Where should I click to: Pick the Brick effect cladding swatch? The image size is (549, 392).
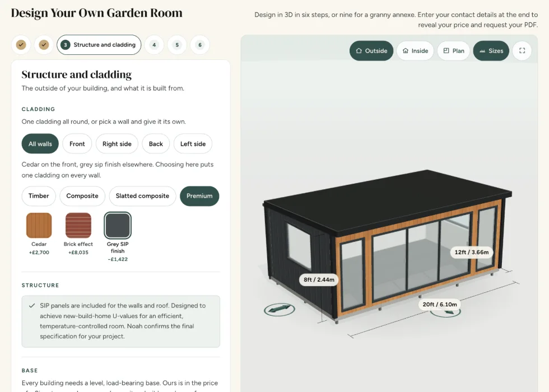click(x=78, y=225)
